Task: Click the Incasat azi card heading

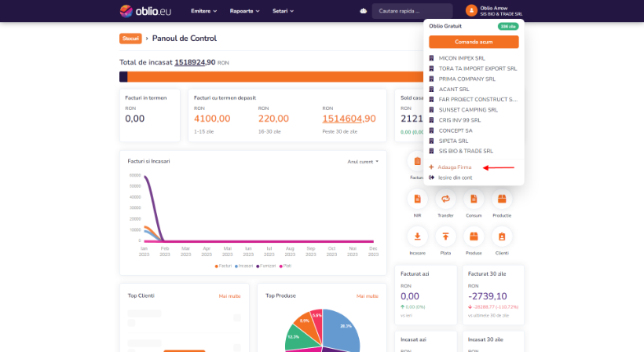Action: pos(413,339)
